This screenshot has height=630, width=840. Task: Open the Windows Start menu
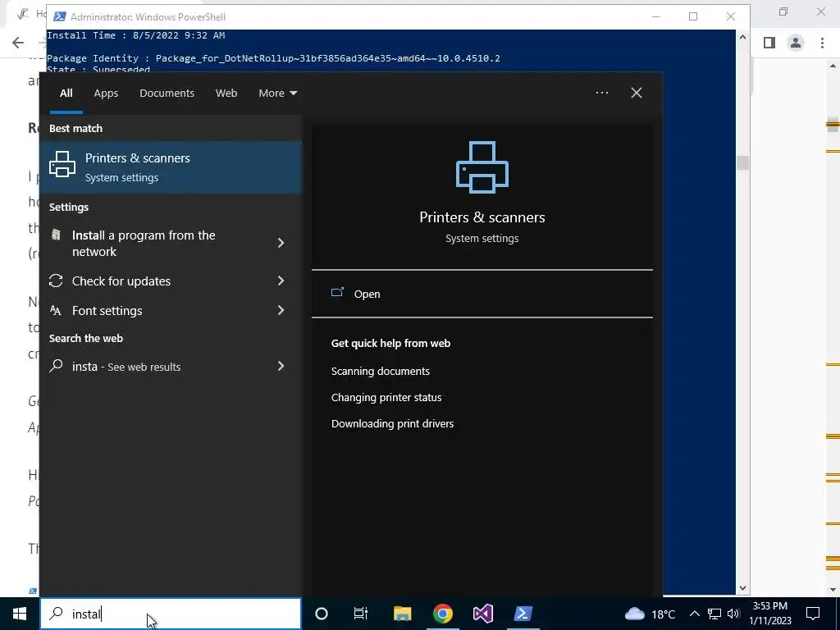tap(20, 614)
